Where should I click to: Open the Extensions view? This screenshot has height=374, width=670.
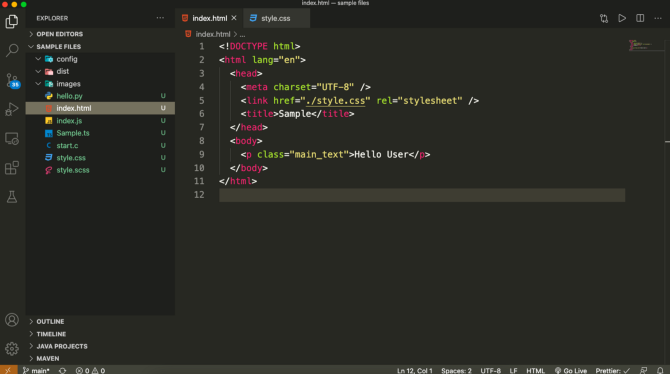(x=12, y=168)
